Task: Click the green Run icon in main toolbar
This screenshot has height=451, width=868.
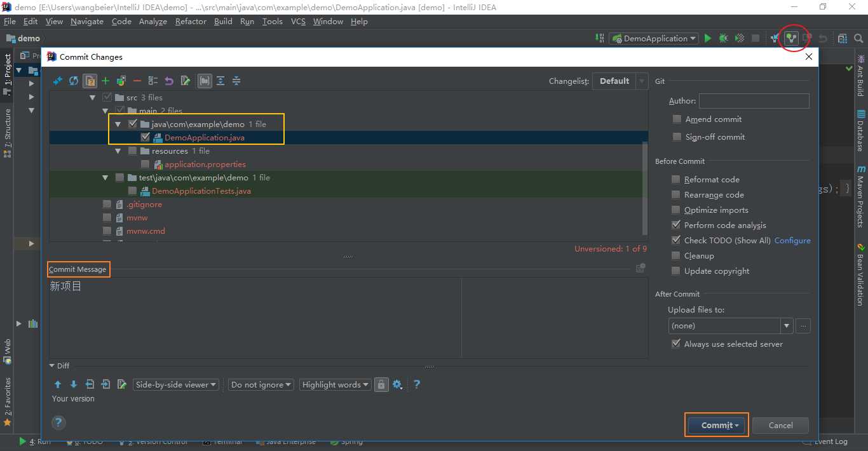Action: pos(708,38)
